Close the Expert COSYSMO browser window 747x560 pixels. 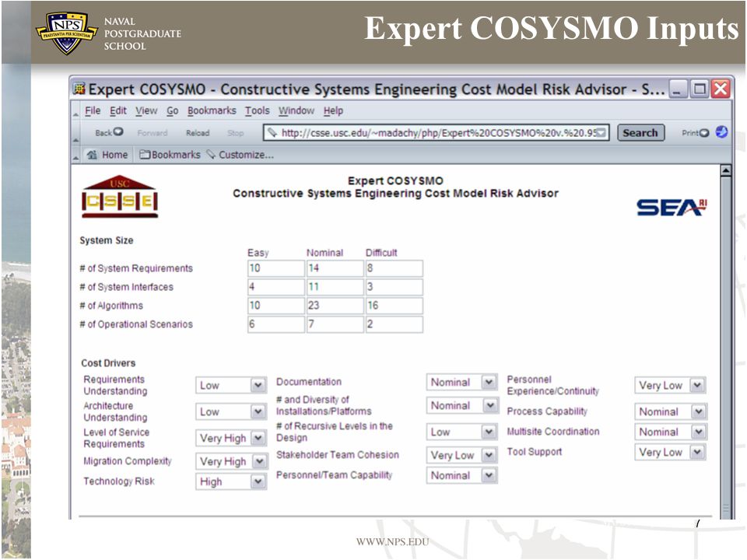click(721, 89)
